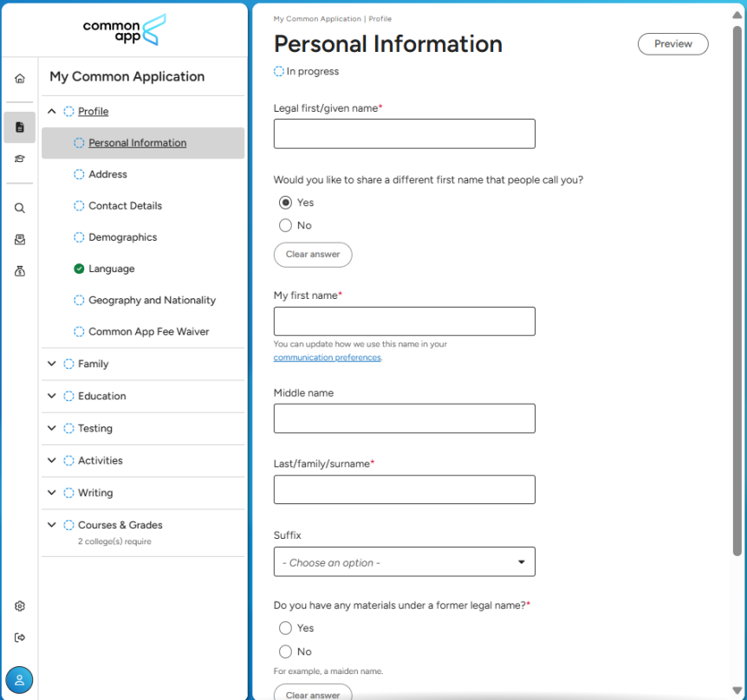Select Yes for former legal name materials
This screenshot has width=747, height=700.
click(285, 628)
